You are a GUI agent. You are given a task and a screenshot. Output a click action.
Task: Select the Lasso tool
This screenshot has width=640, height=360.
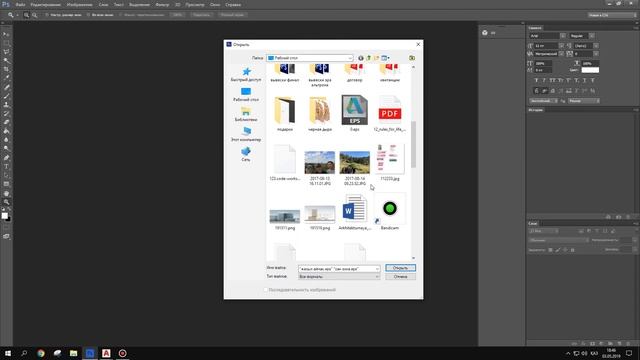[6, 52]
